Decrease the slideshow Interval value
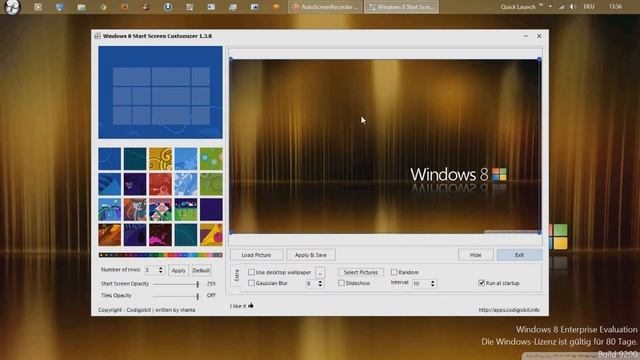Viewport: 640px width, 360px height. 433,285
